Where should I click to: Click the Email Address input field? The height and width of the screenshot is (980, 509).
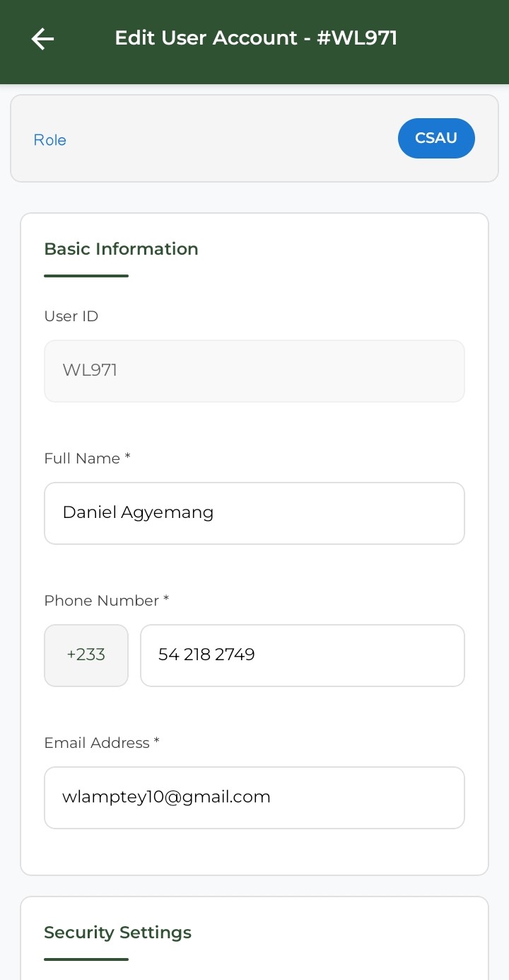pos(255,797)
